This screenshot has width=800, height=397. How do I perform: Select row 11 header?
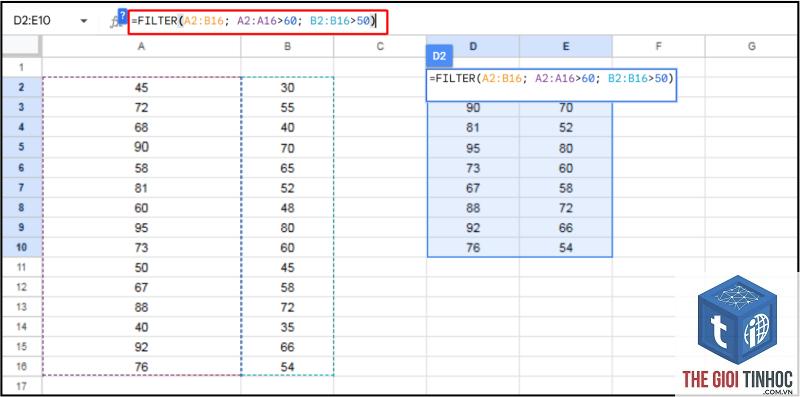coord(21,267)
